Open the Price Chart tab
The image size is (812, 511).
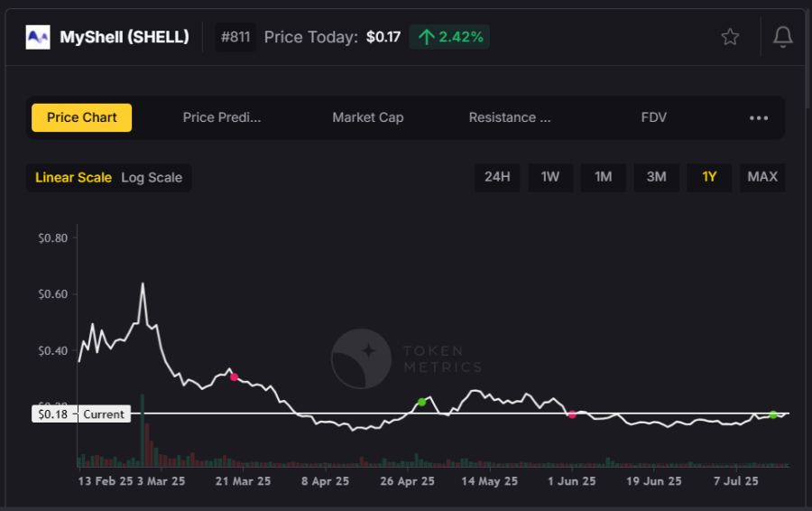point(81,117)
